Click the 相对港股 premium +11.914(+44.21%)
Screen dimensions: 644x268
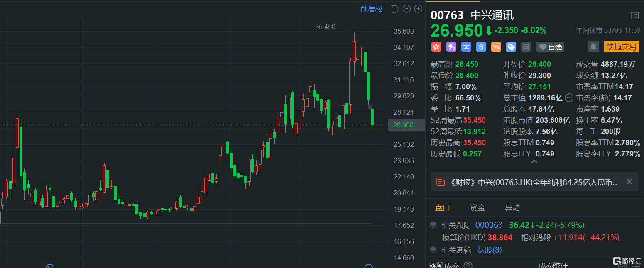[x=586, y=238]
